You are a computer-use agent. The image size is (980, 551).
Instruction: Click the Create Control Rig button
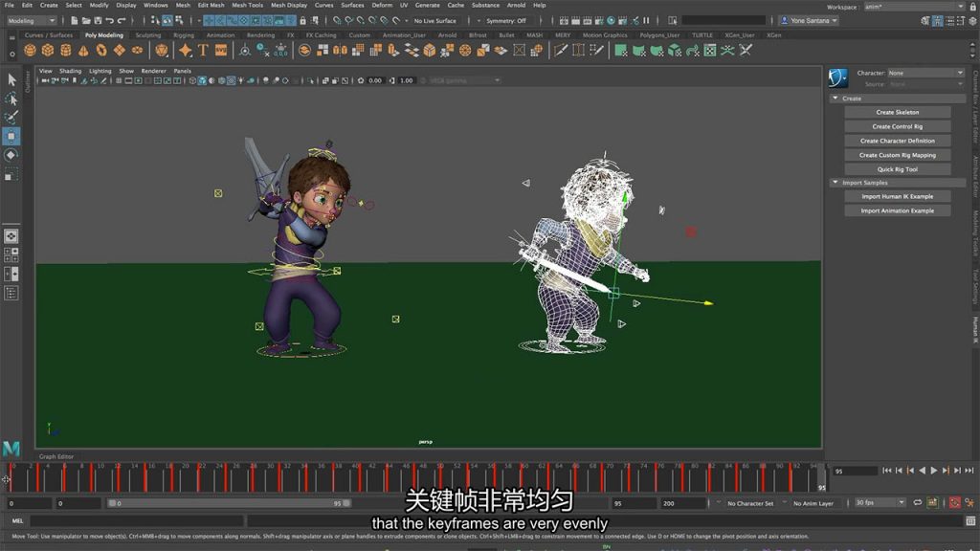pyautogui.click(x=898, y=127)
